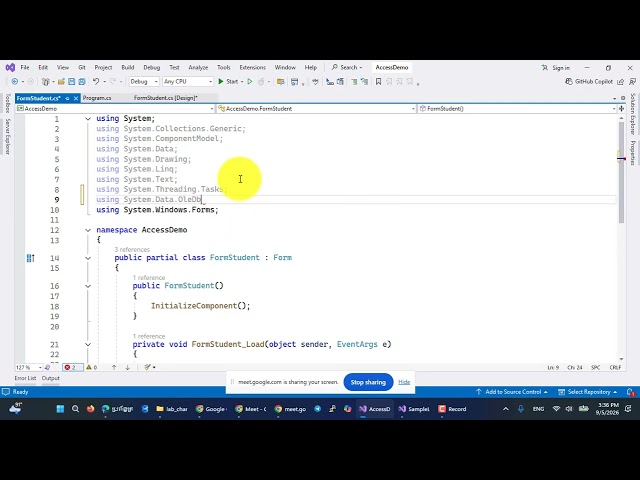Collapse the FormStudent class block
This screenshot has height=480, width=640.
[88, 258]
